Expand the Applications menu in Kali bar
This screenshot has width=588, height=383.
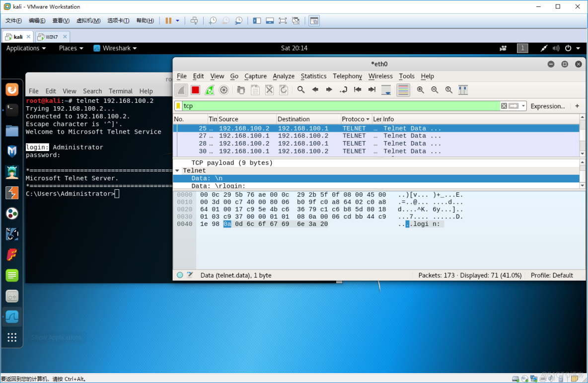click(26, 48)
